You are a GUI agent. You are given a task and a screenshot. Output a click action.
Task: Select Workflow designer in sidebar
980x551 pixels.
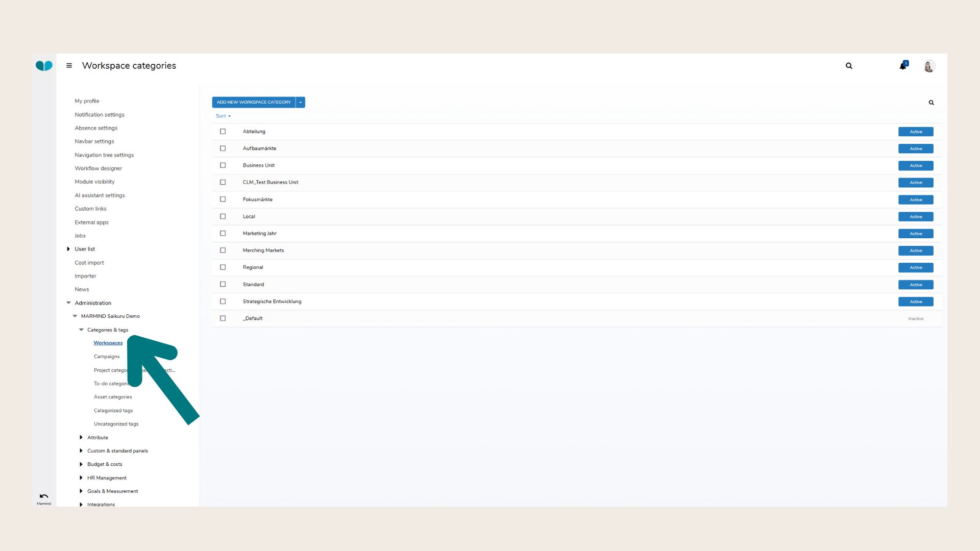point(98,168)
